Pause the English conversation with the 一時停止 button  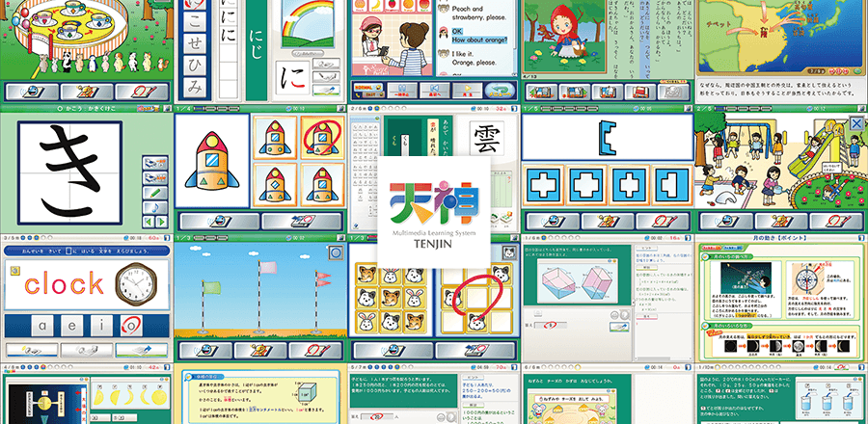point(402,91)
